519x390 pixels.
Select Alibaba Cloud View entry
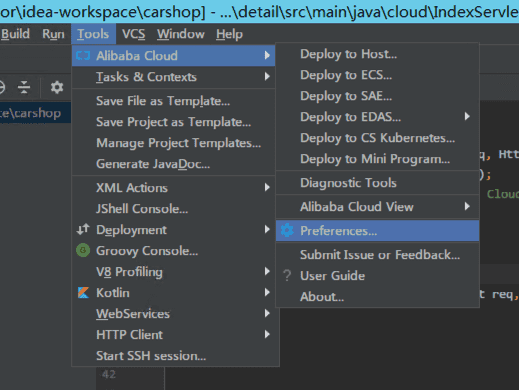pos(377,207)
